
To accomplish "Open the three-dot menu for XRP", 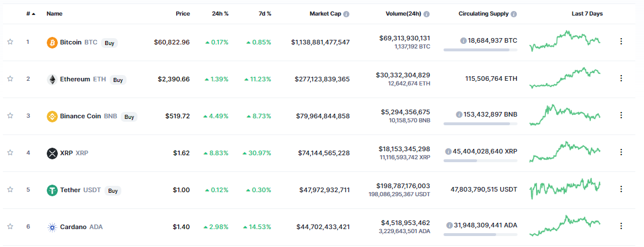I will coord(621,152).
